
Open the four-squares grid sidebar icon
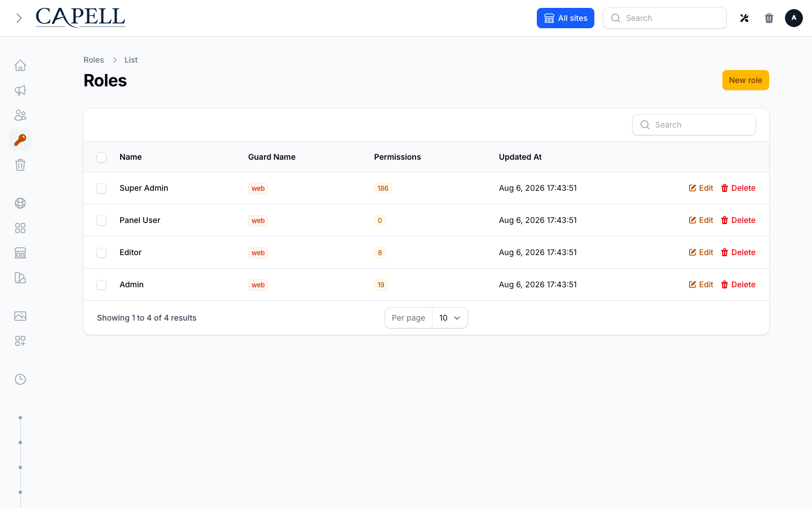[20, 228]
